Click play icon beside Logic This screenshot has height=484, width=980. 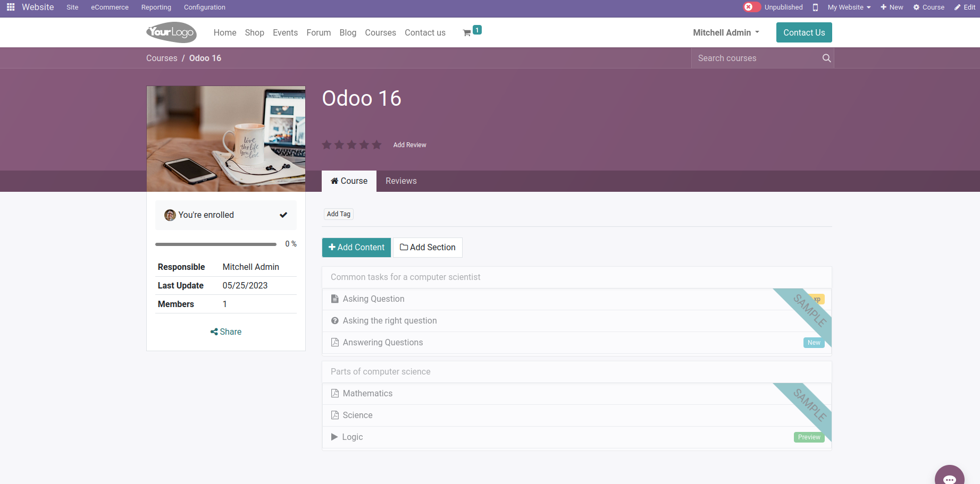click(x=334, y=437)
